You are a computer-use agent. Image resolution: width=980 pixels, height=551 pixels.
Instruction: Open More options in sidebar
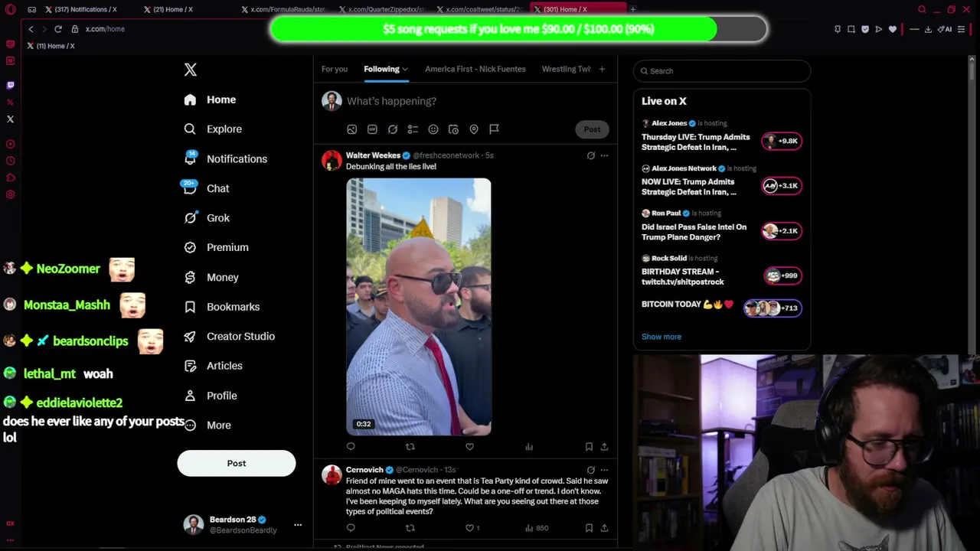[x=207, y=425]
